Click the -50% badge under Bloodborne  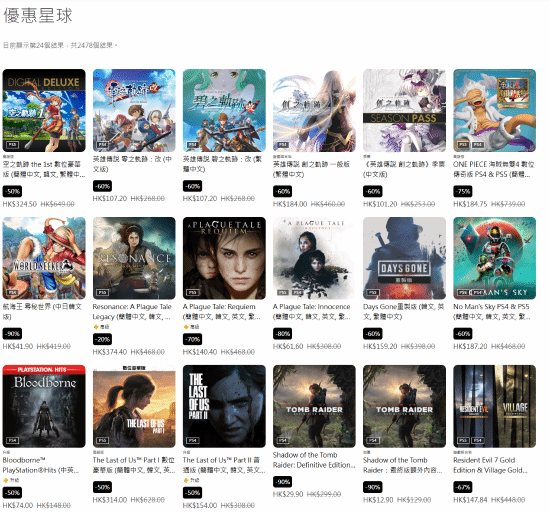(12, 493)
